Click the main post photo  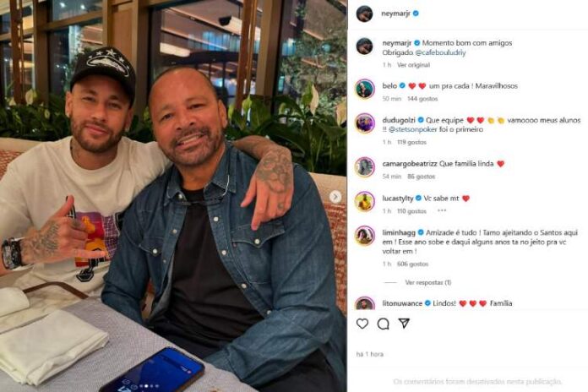(x=173, y=196)
